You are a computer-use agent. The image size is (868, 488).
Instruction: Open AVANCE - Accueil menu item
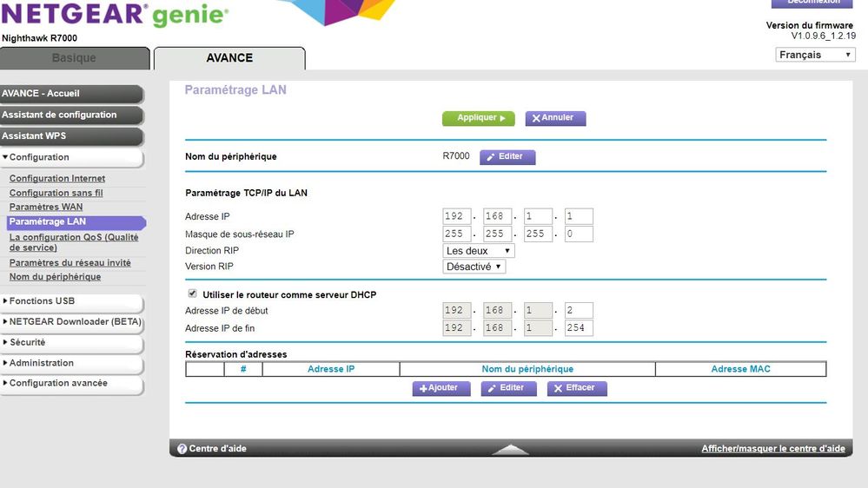pyautogui.click(x=72, y=94)
